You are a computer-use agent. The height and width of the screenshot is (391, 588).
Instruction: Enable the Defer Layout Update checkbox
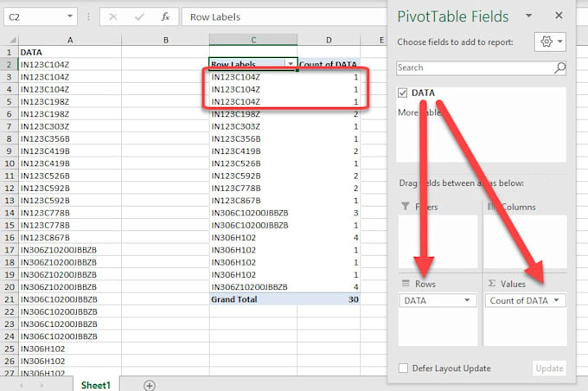click(403, 369)
